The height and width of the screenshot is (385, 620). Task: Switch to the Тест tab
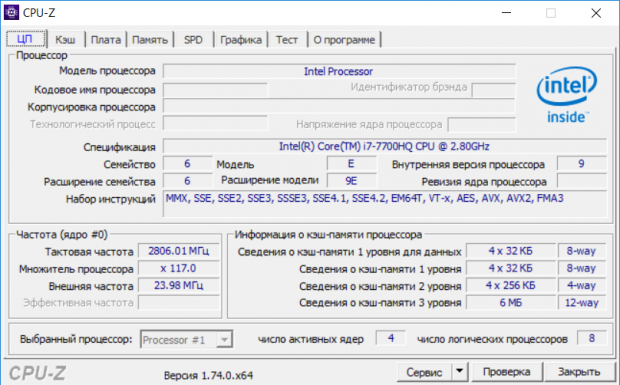[x=287, y=40]
